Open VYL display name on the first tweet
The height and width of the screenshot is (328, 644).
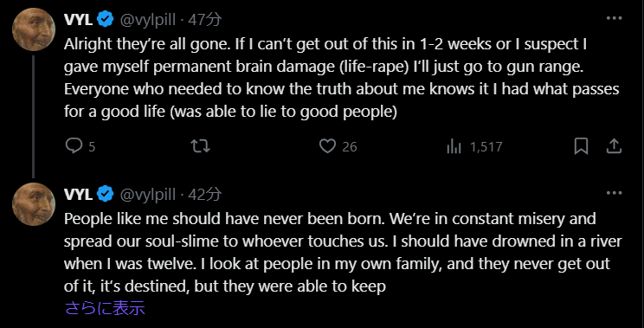pos(79,20)
